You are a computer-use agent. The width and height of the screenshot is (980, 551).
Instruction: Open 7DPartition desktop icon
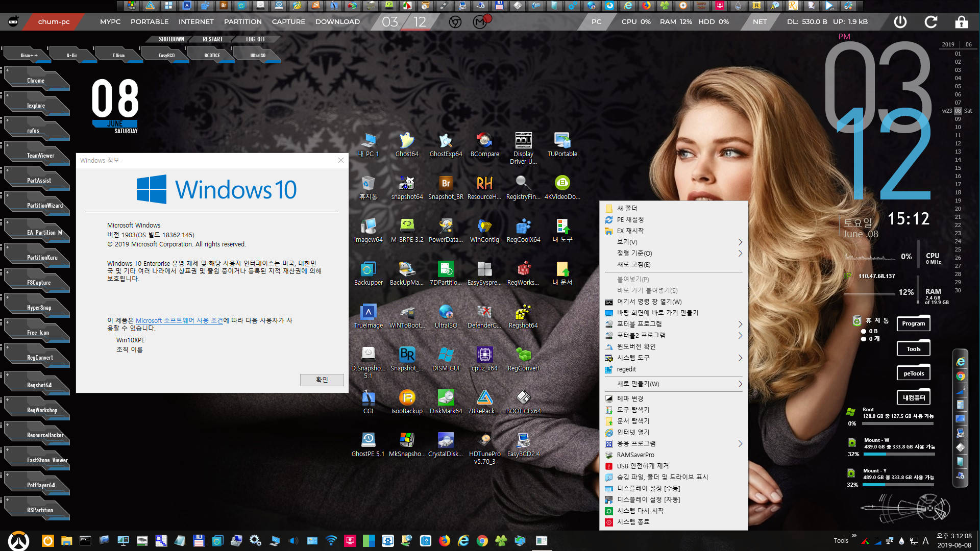pyautogui.click(x=446, y=273)
